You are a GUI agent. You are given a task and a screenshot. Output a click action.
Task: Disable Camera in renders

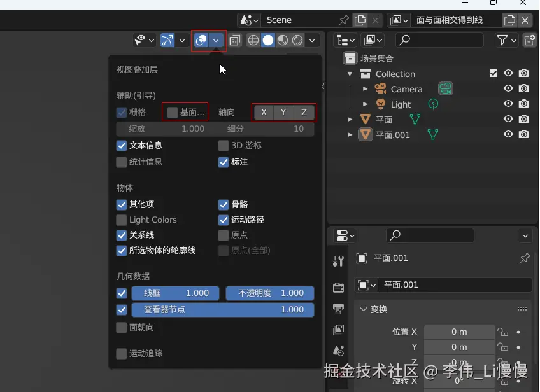tap(524, 88)
